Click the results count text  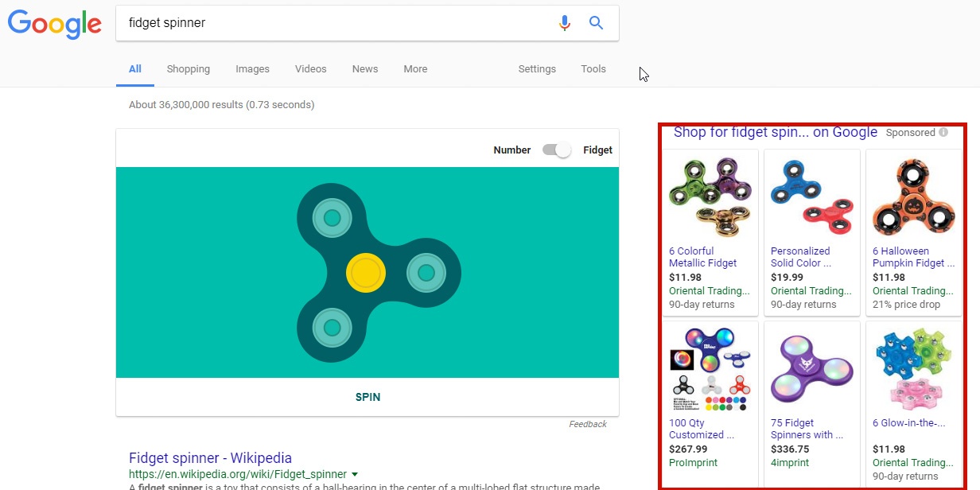221,105
